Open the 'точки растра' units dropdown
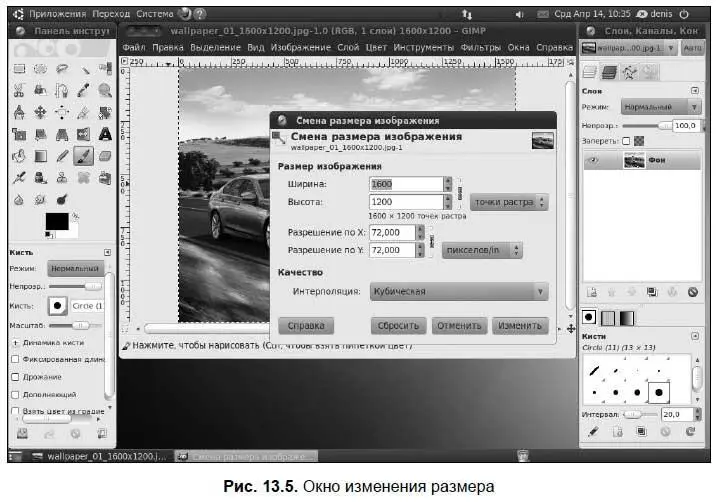The width and height of the screenshot is (716, 502). [x=509, y=202]
